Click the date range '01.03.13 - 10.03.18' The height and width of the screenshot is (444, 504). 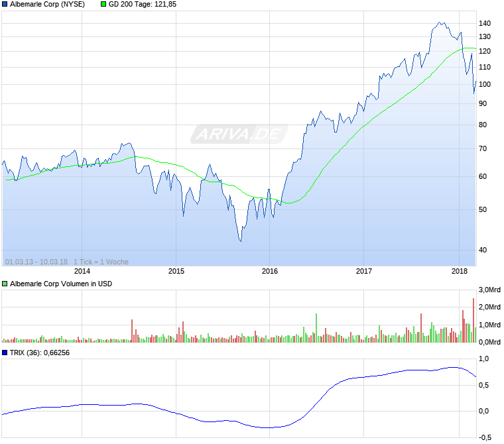click(36, 262)
